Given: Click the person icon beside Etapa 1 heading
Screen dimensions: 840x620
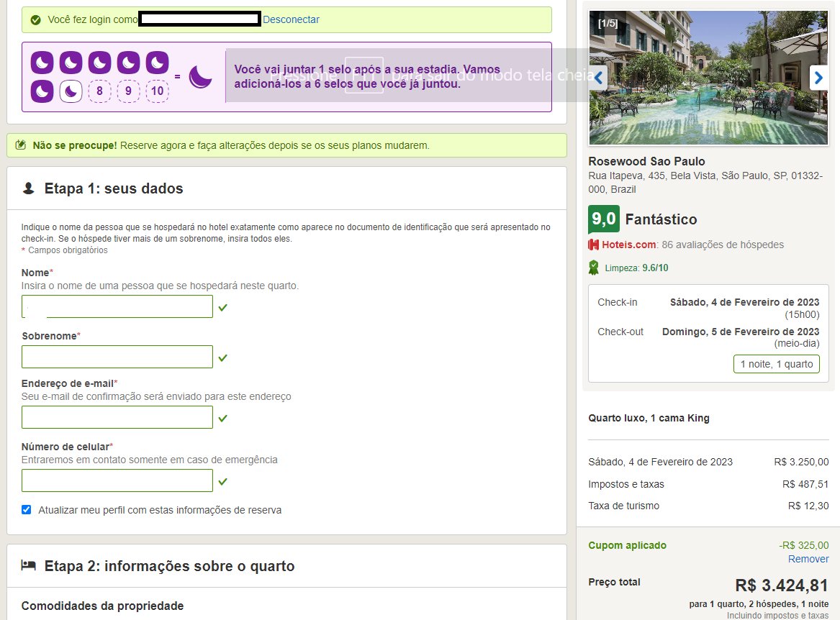Looking at the screenshot, I should (x=28, y=188).
